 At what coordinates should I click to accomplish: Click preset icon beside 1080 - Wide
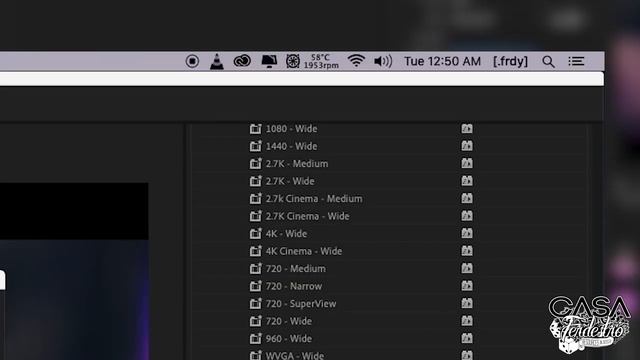[x=256, y=129]
